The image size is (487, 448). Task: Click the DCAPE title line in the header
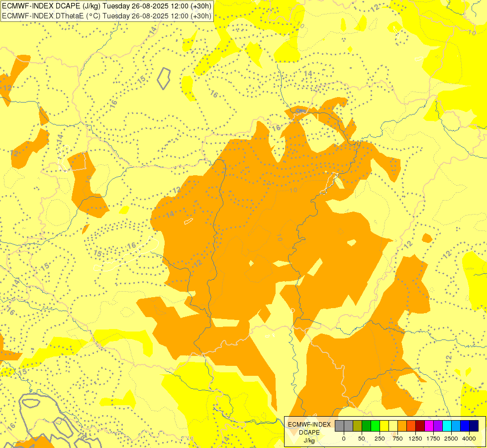click(x=106, y=6)
